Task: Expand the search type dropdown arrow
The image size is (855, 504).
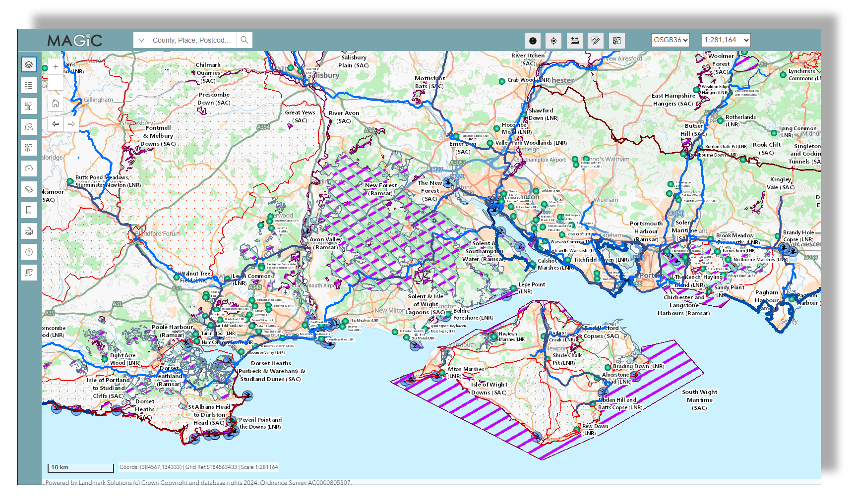Action: pyautogui.click(x=141, y=40)
